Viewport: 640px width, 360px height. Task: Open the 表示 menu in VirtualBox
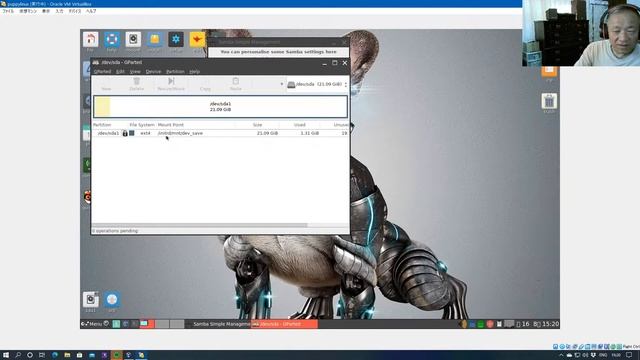click(x=46, y=11)
